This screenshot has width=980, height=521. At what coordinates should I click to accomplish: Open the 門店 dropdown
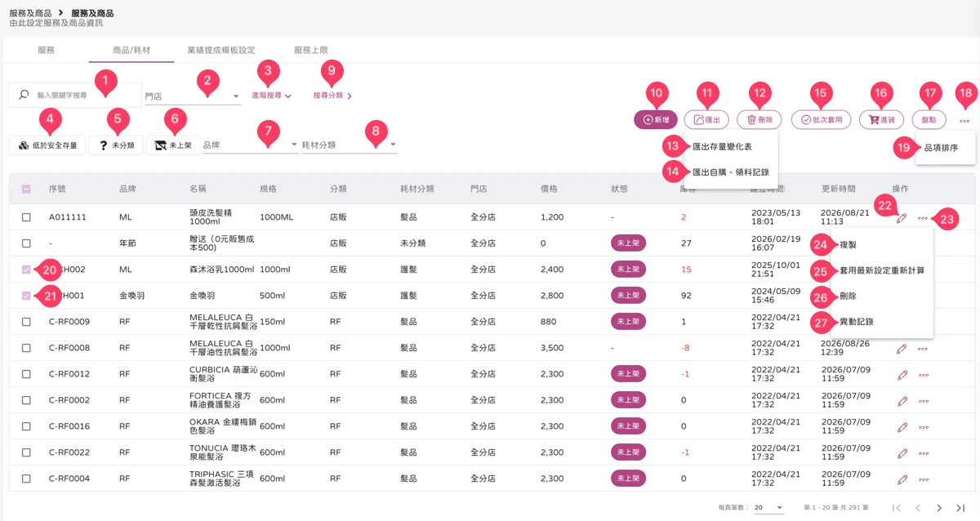pyautogui.click(x=193, y=96)
